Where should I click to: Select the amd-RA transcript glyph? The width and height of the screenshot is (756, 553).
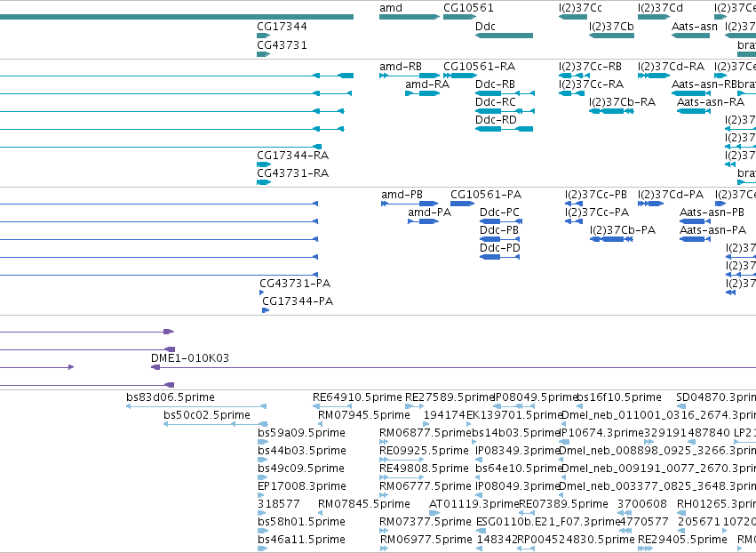(422, 93)
